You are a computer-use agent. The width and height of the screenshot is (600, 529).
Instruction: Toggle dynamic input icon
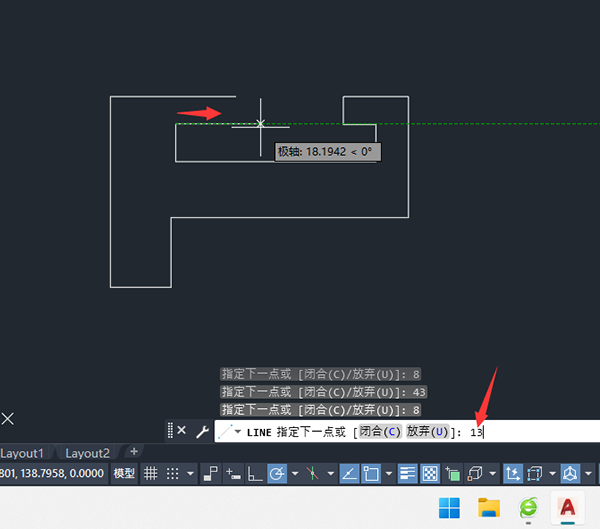point(233,473)
